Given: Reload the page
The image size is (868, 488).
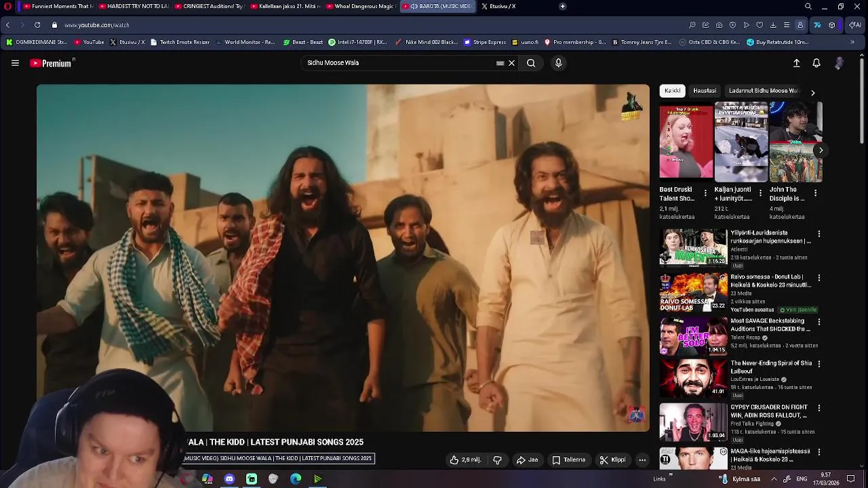Looking at the screenshot, I should tap(37, 25).
